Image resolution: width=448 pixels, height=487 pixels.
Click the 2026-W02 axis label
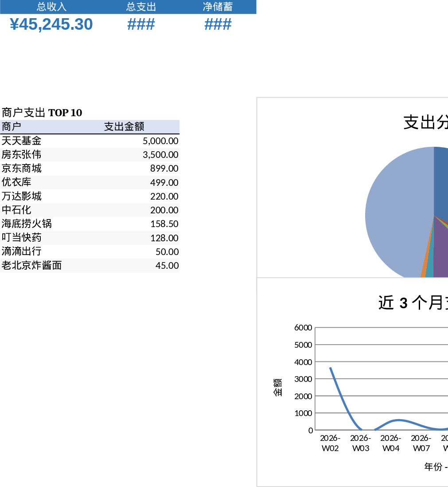click(x=330, y=443)
